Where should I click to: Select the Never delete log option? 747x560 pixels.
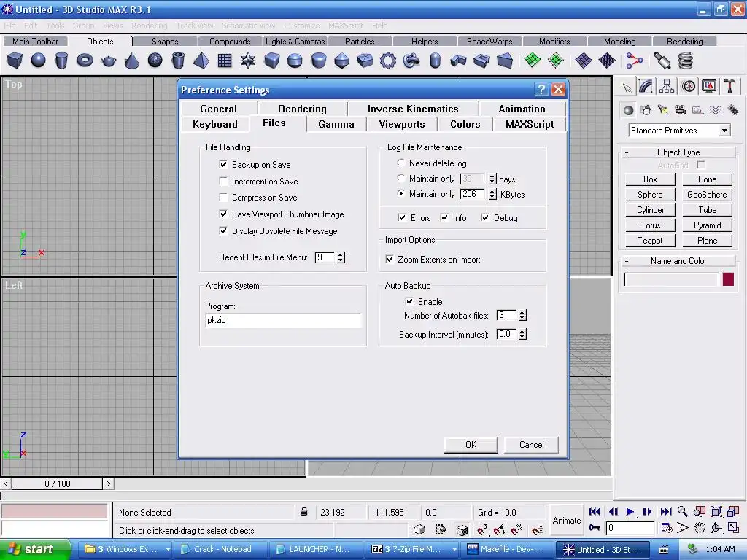[401, 163]
